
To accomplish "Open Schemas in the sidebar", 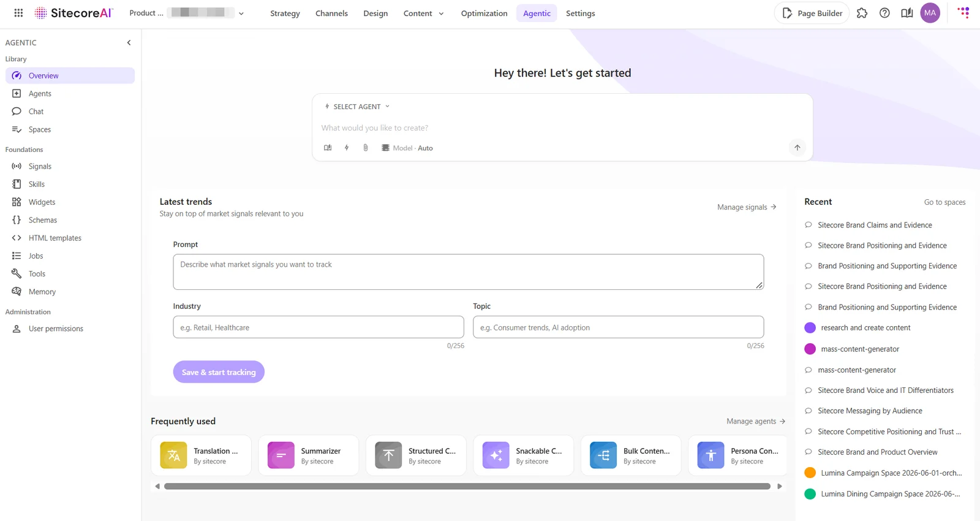I will click(x=70, y=220).
